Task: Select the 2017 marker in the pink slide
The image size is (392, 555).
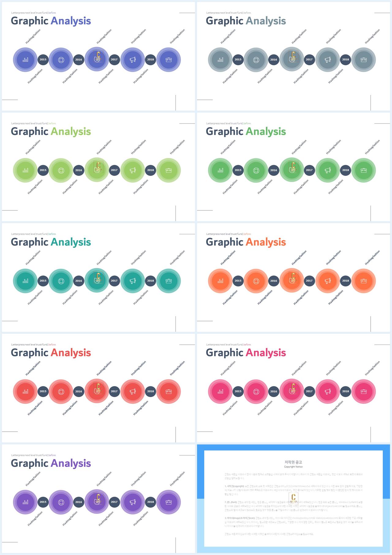Action: [x=309, y=391]
